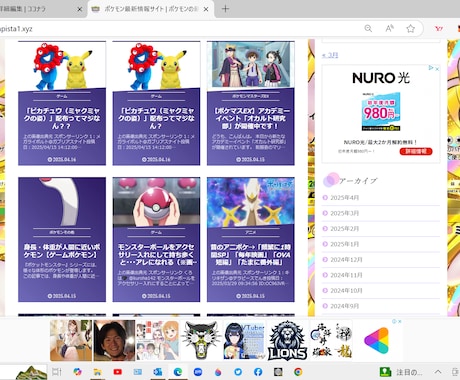Viewport: 460px width, 380px height.
Task: Open a new browser tab
Action: pyautogui.click(x=225, y=9)
